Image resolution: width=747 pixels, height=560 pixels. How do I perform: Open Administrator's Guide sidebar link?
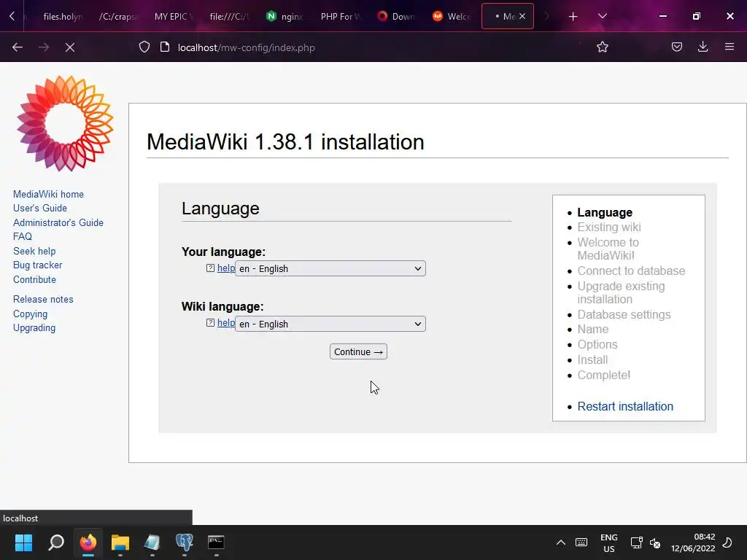(x=58, y=222)
